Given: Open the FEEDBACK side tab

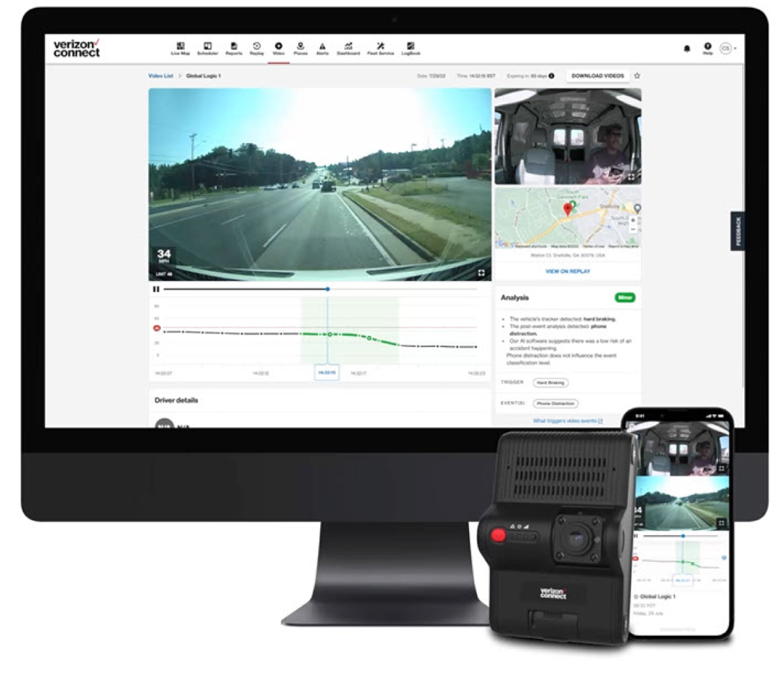Looking at the screenshot, I should click(x=738, y=231).
